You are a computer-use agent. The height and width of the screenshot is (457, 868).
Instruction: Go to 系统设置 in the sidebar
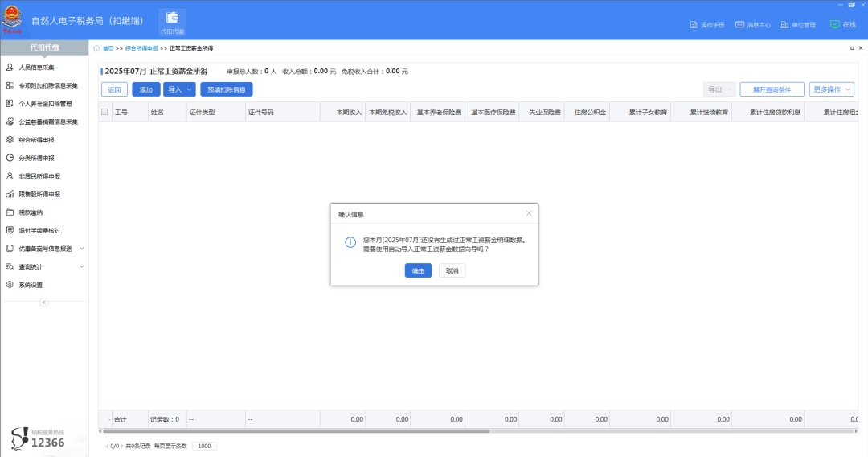[31, 285]
